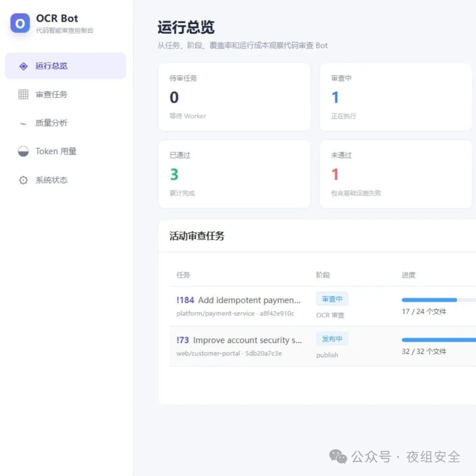Open the 审查中 statistic card
This screenshot has height=476, width=476.
[x=396, y=97]
